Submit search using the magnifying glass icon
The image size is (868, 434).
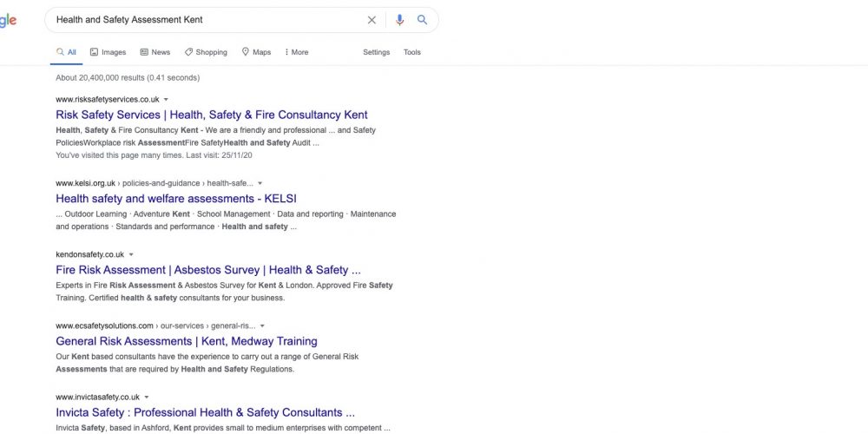pyautogui.click(x=423, y=20)
